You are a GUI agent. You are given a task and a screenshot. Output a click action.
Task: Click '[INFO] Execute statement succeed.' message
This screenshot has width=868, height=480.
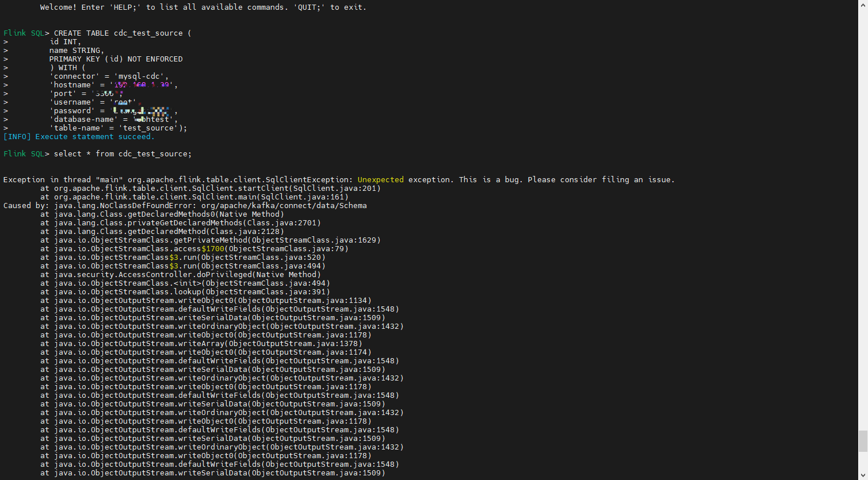coord(79,137)
